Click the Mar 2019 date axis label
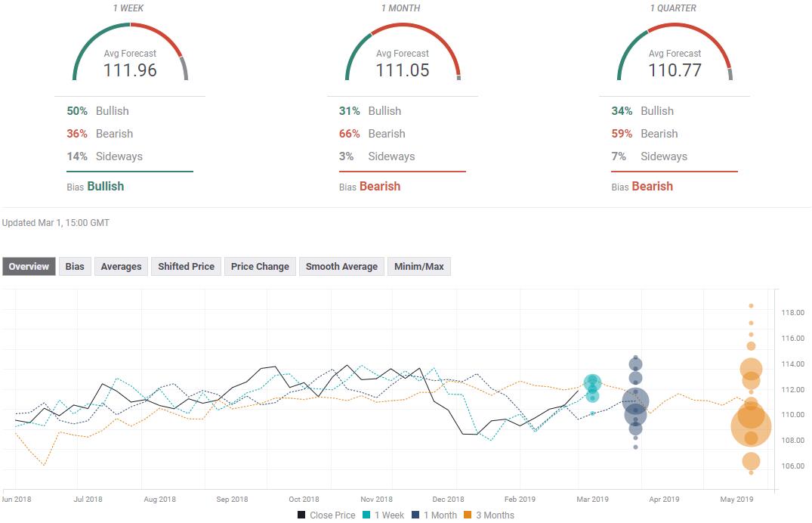The width and height of the screenshot is (812, 523). pos(592,499)
